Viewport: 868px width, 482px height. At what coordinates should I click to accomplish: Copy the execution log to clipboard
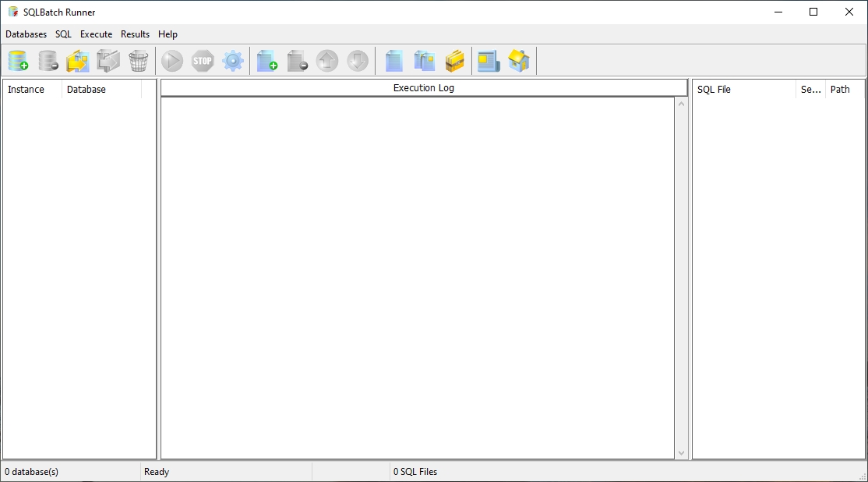coord(423,61)
